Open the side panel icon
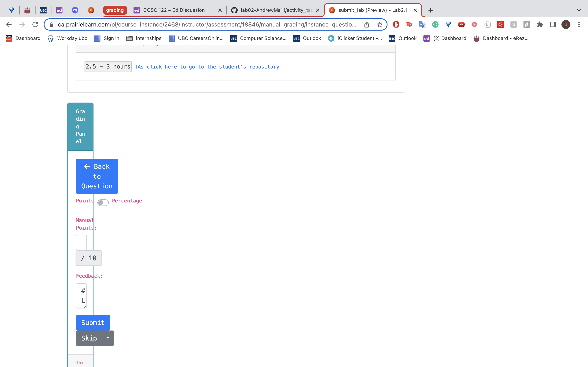The width and height of the screenshot is (588, 367). pos(553,24)
